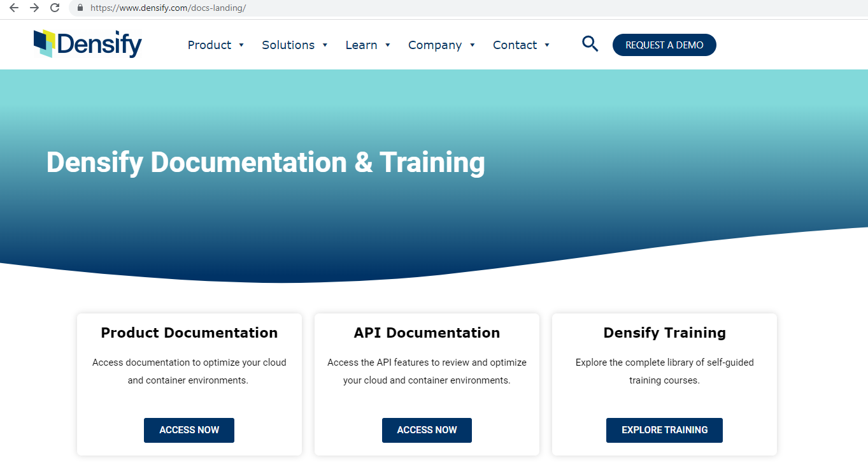Click the Densify logo
868x474 pixels.
point(88,44)
